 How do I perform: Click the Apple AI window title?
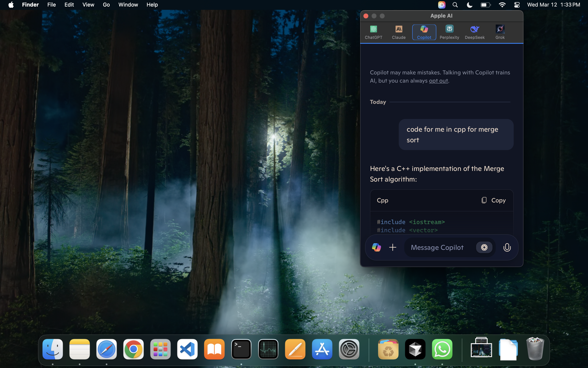pyautogui.click(x=441, y=16)
